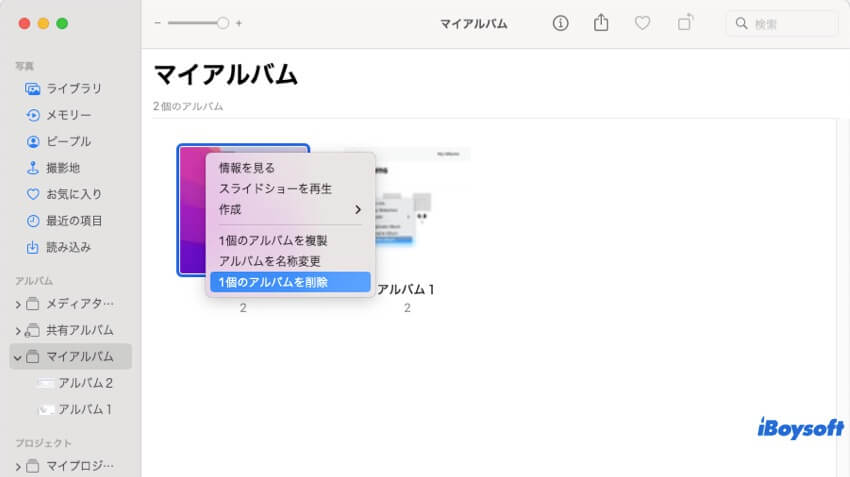
Task: Click the 検索 search field
Action: [782, 23]
